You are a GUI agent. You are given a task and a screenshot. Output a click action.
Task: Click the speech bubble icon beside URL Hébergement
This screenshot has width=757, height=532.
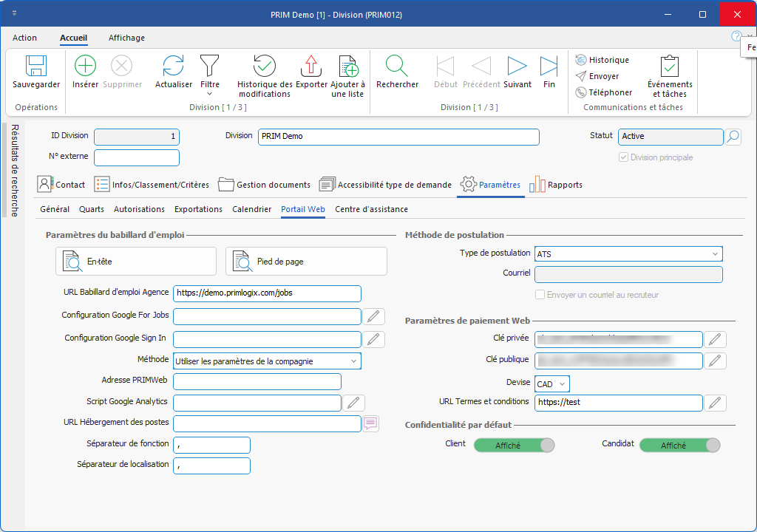370,423
